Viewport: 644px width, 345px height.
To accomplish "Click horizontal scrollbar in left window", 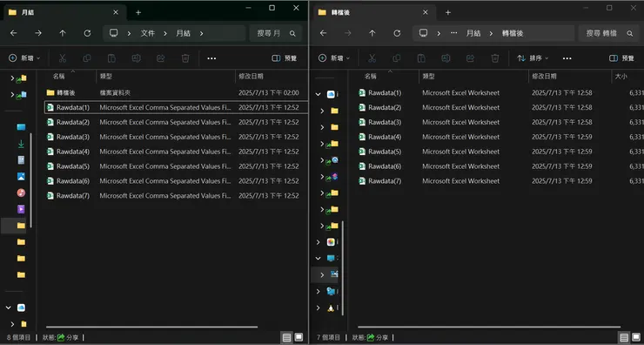I will point(151,328).
